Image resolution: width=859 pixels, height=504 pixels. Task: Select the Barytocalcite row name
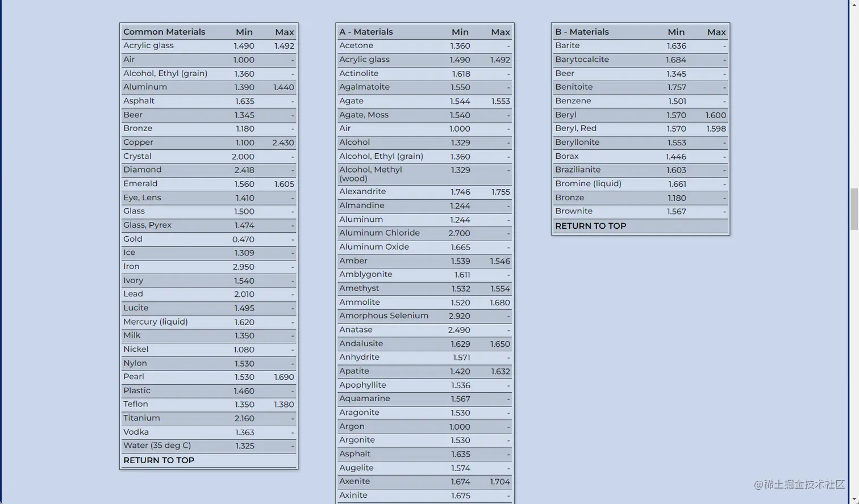tap(582, 59)
